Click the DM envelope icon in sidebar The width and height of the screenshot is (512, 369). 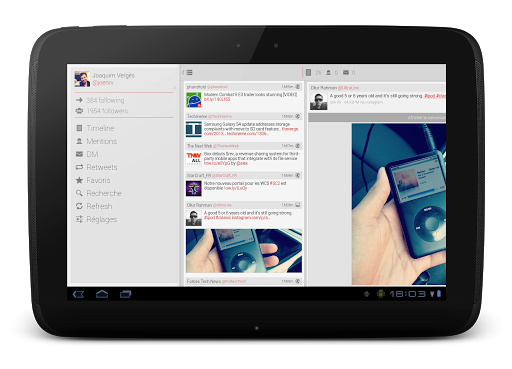(x=79, y=154)
